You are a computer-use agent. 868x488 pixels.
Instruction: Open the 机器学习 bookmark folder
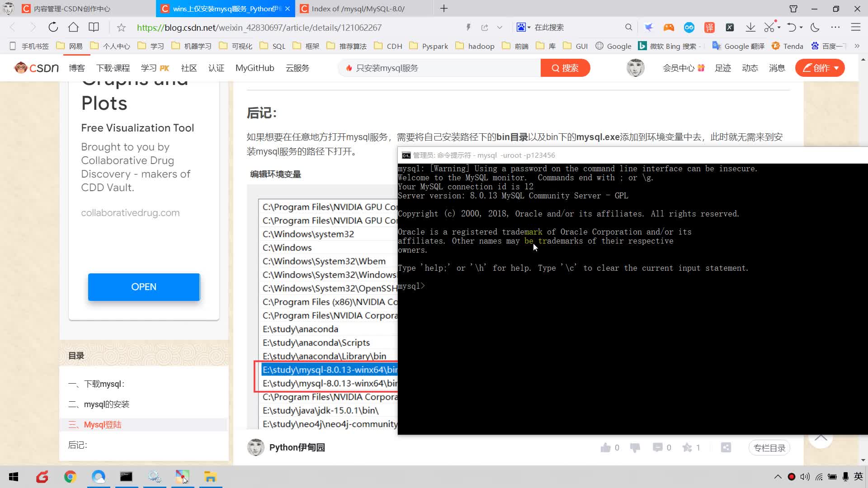(192, 46)
